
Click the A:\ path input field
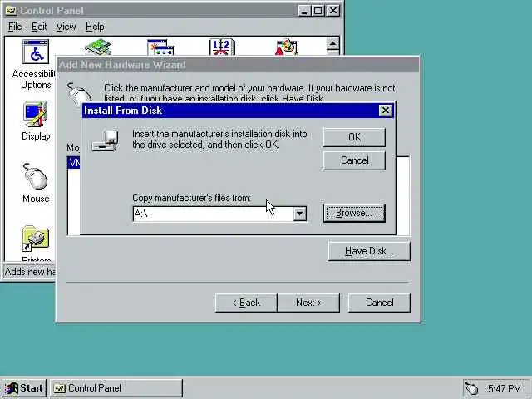pyautogui.click(x=213, y=214)
